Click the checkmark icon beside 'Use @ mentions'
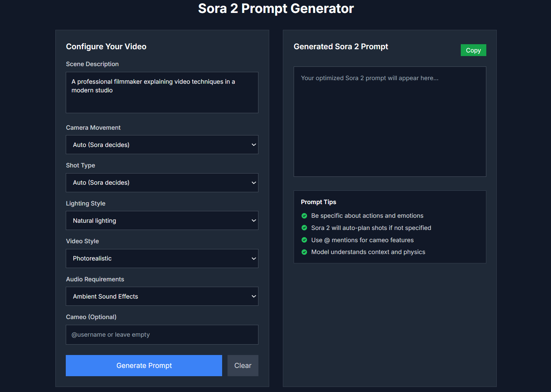The image size is (551, 392). click(304, 240)
